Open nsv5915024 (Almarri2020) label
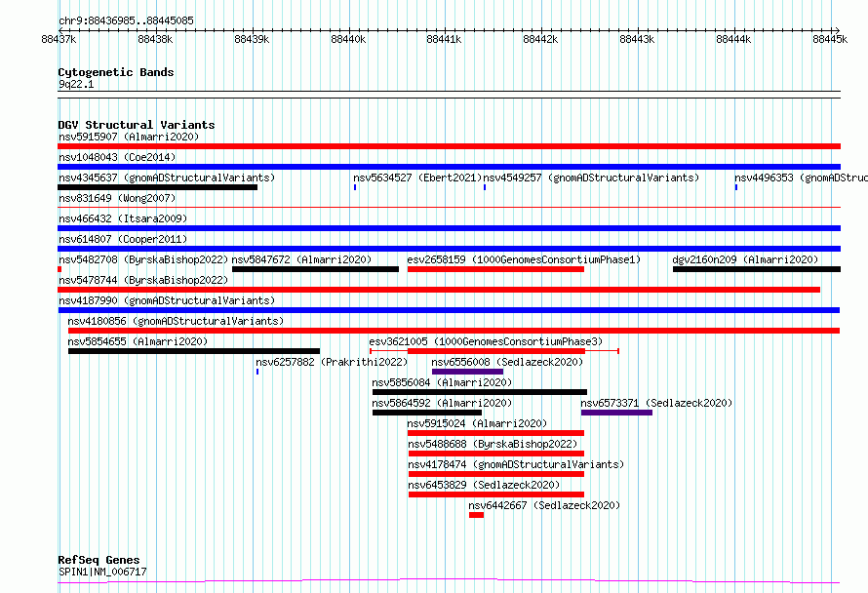 click(477, 423)
